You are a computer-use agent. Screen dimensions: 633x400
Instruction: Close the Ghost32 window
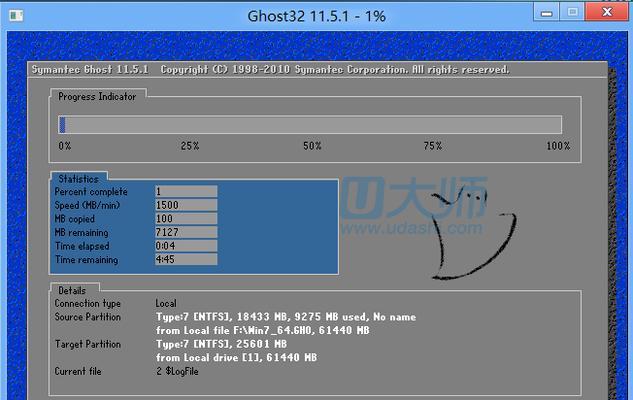click(607, 12)
